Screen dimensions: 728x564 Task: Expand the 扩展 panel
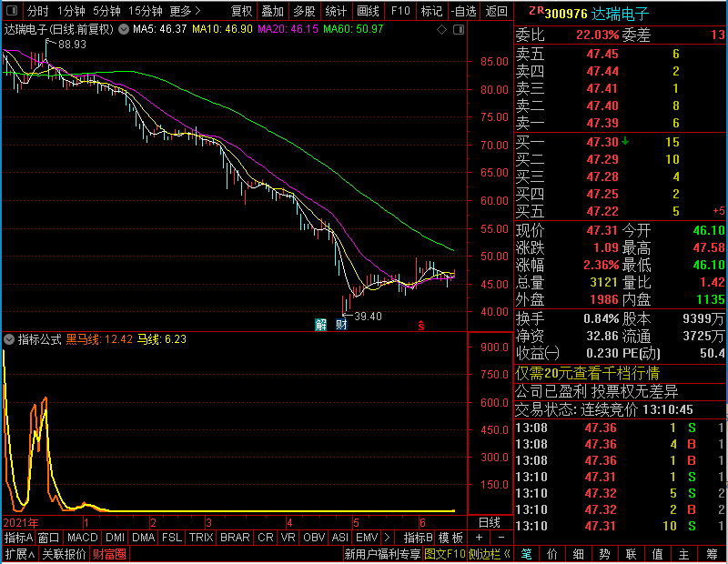tap(20, 554)
